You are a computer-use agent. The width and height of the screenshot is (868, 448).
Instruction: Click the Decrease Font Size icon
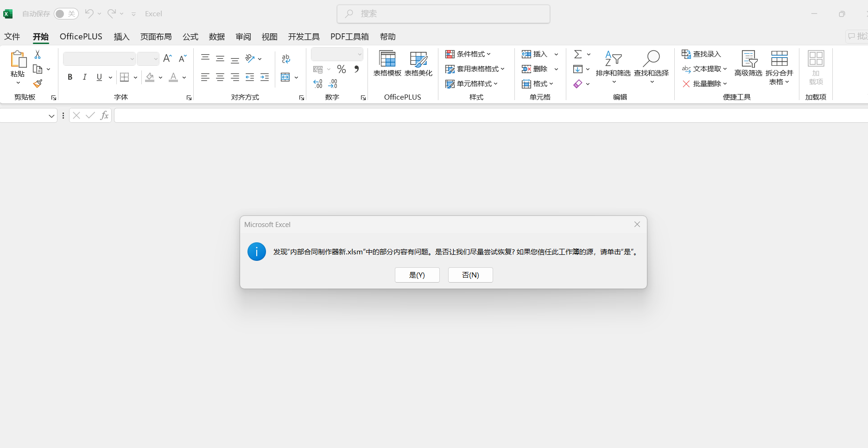coord(183,58)
